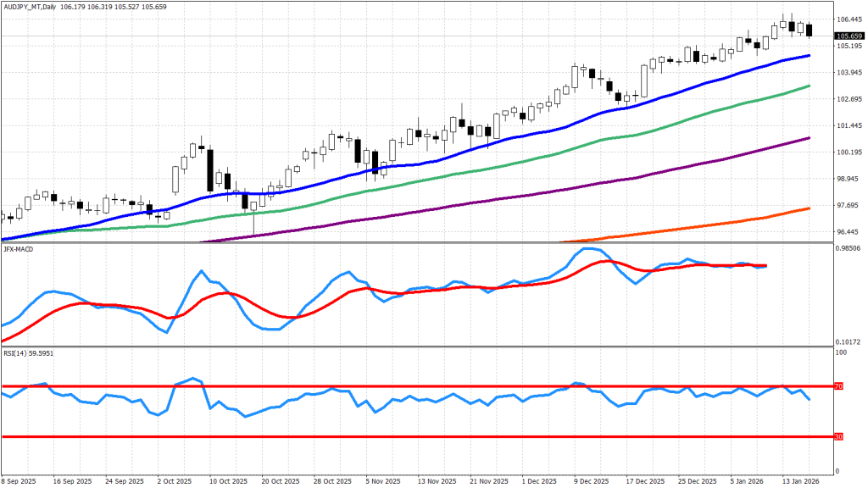Select the purple moving average line
This screenshot has width=868, height=488.
(x=509, y=197)
